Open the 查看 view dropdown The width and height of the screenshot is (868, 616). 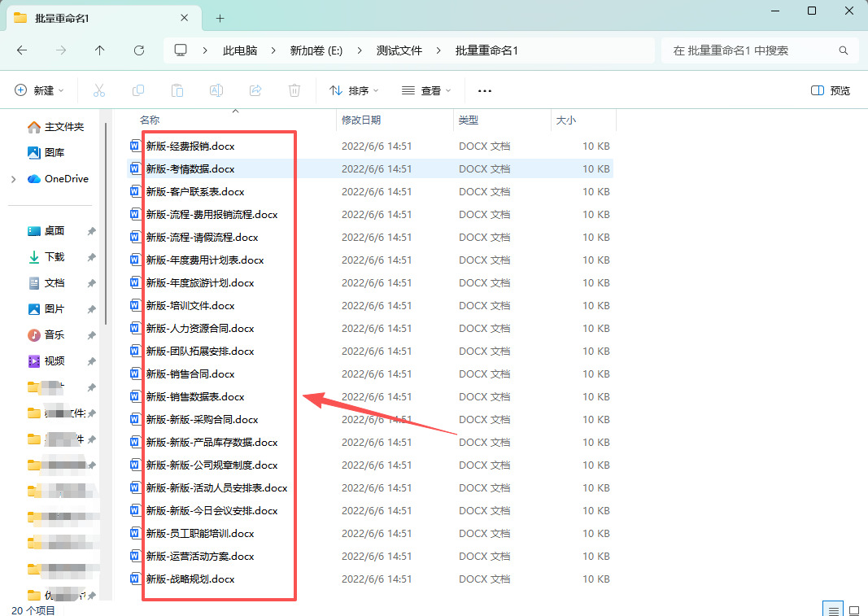pyautogui.click(x=426, y=90)
